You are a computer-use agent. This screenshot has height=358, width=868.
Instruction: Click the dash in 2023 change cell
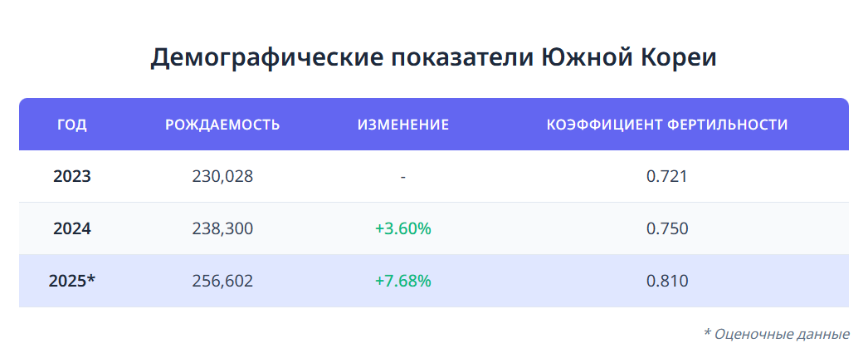403,177
